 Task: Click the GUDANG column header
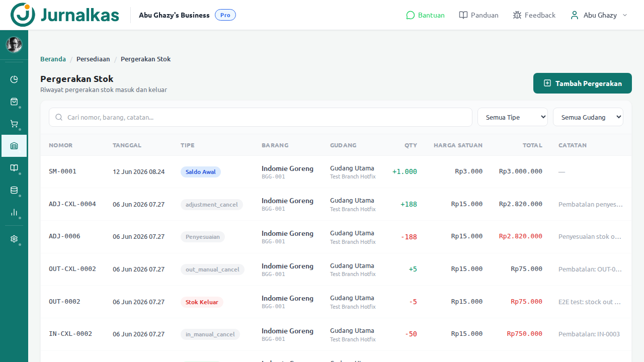(343, 145)
